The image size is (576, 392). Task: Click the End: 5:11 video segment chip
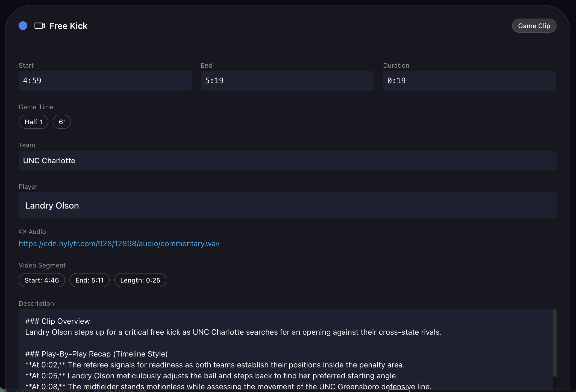click(89, 280)
